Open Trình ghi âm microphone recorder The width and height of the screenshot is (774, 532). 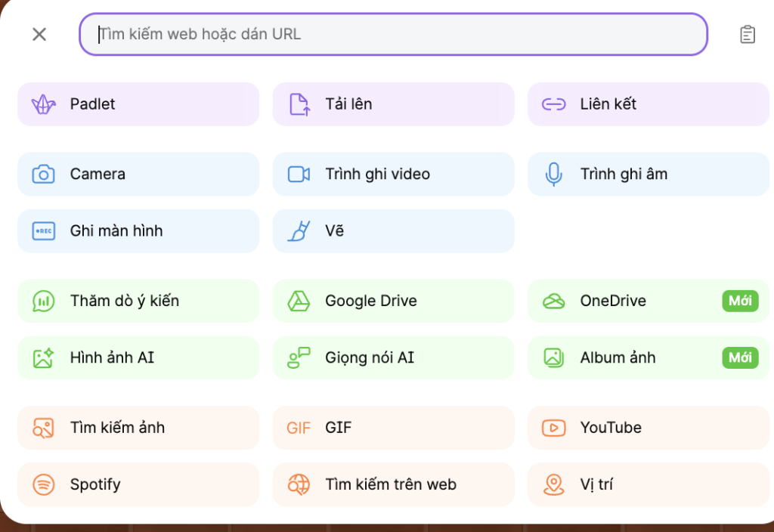pyautogui.click(x=648, y=175)
